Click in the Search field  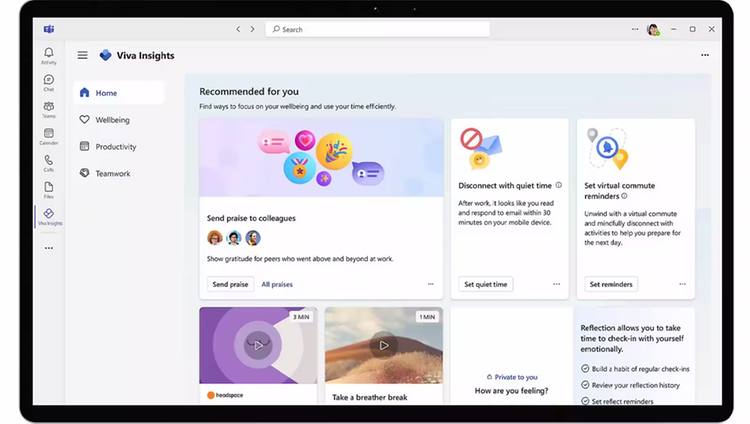377,29
